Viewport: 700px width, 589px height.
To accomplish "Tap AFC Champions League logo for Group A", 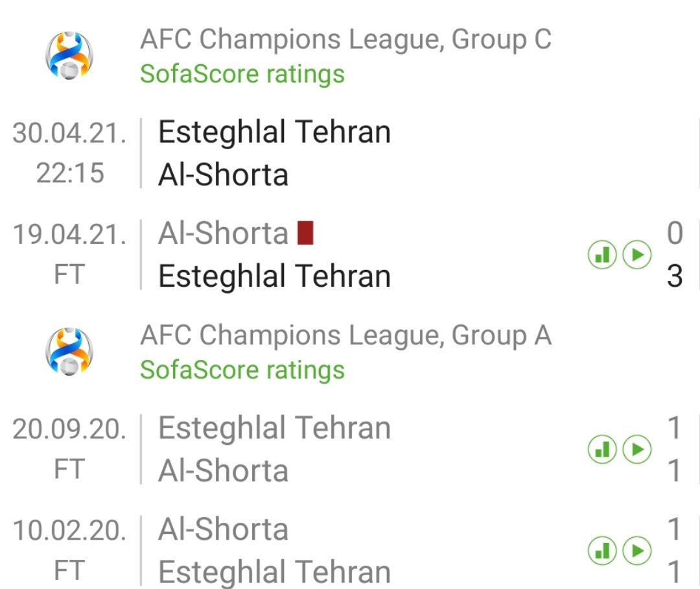I will tap(69, 352).
